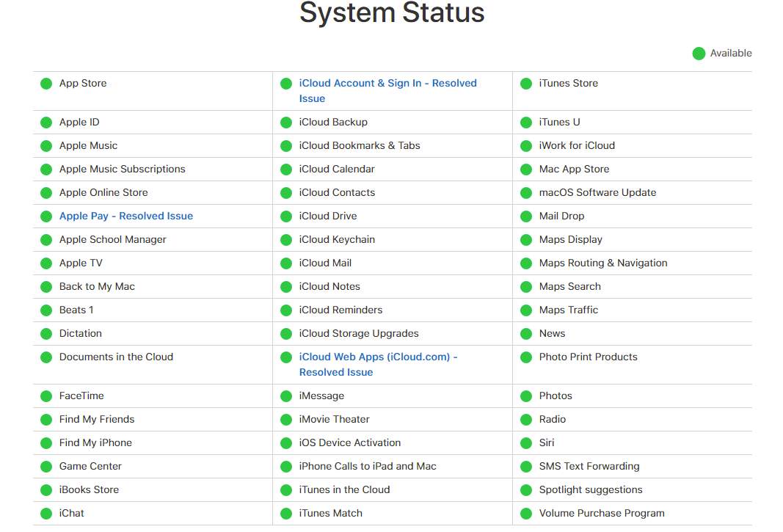Viewport: 783px width, 532px height.
Task: Select the SMS Text Forwarding text
Action: click(x=589, y=466)
